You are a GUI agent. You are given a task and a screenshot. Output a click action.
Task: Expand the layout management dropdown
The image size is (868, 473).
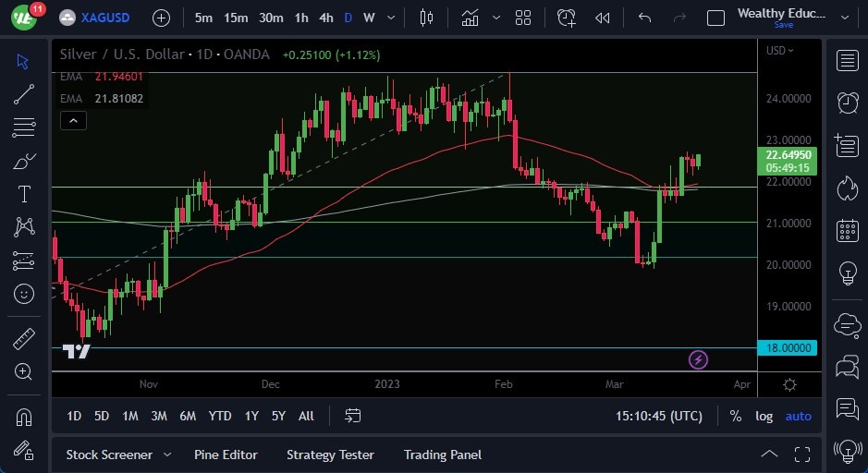pos(845,18)
